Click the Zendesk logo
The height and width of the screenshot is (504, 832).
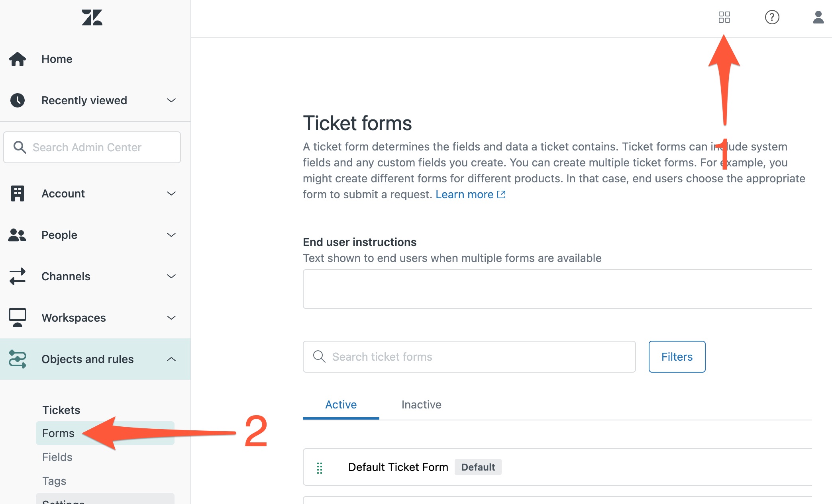pos(92,17)
